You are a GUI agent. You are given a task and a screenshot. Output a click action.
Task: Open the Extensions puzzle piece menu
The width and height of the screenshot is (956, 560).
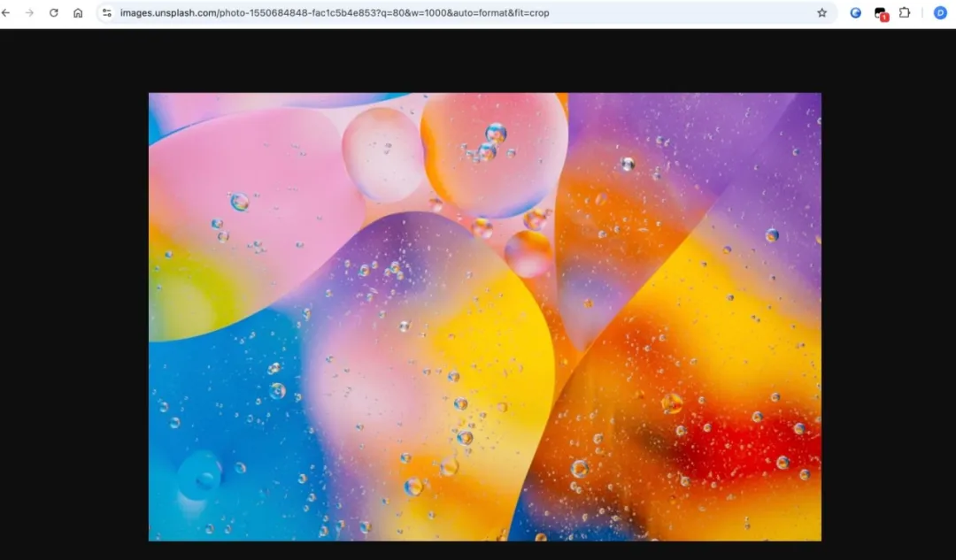click(x=905, y=13)
